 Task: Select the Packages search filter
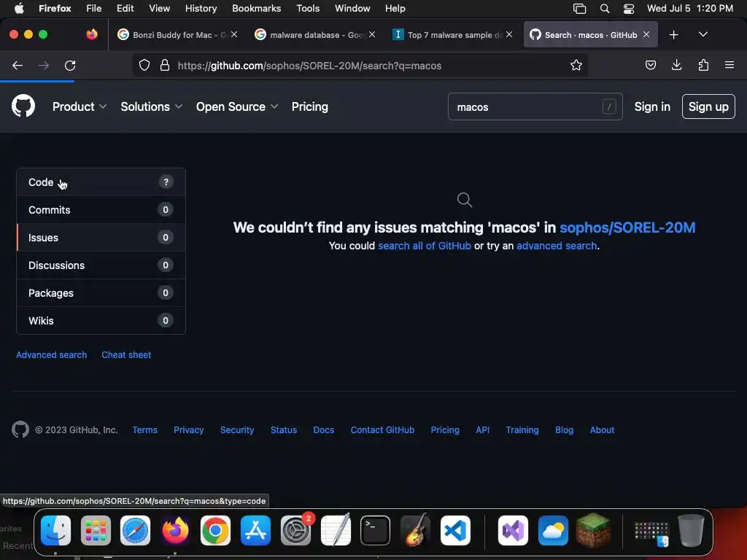click(101, 293)
